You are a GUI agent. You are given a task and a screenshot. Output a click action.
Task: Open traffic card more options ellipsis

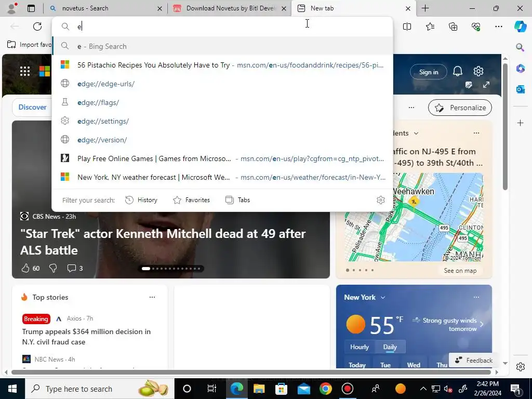tap(476, 133)
